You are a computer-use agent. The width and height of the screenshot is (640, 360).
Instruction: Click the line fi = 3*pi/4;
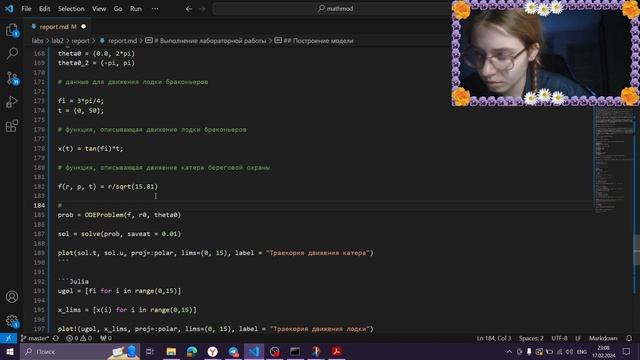[x=81, y=101]
